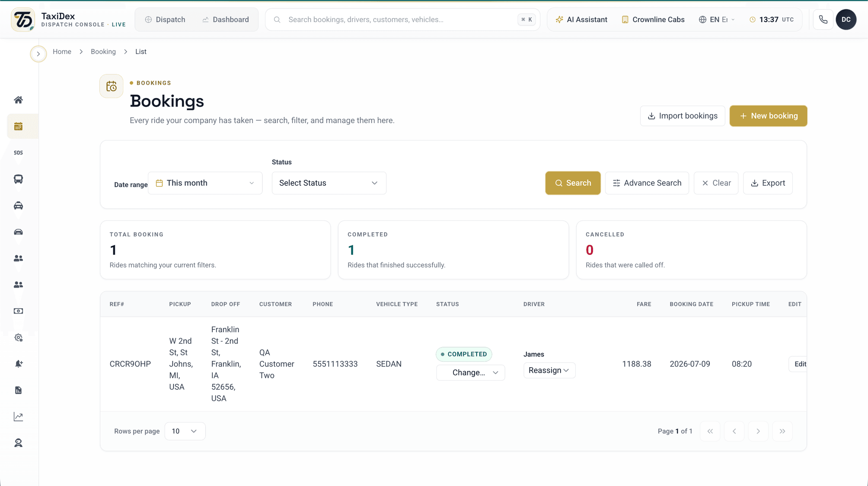Image resolution: width=868 pixels, height=486 pixels.
Task: Open Advance Search filters
Action: 647,183
